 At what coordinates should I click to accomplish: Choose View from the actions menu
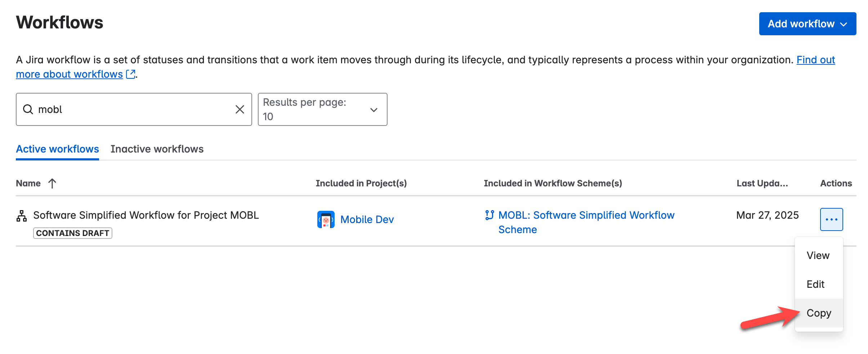coord(818,255)
